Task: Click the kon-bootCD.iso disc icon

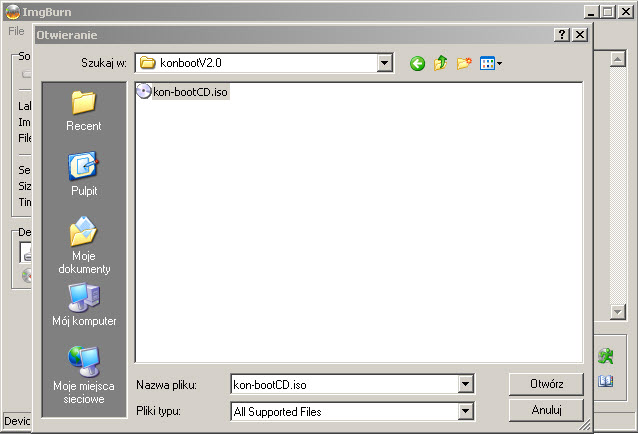Action: [144, 92]
